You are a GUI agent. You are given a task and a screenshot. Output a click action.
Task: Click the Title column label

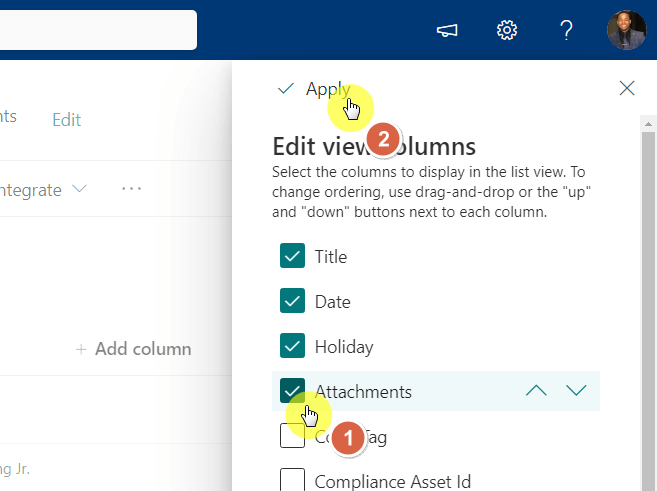point(331,257)
